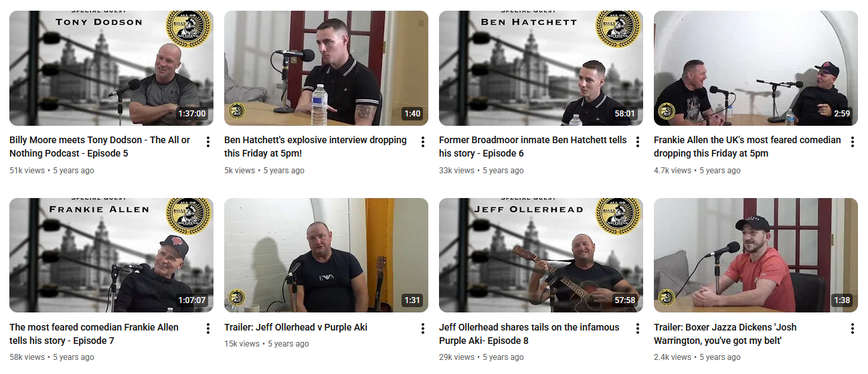Viewport: 868px width, 374px height.
Task: Open title Frankie Allen the UK's most feared comedian
Action: (748, 147)
